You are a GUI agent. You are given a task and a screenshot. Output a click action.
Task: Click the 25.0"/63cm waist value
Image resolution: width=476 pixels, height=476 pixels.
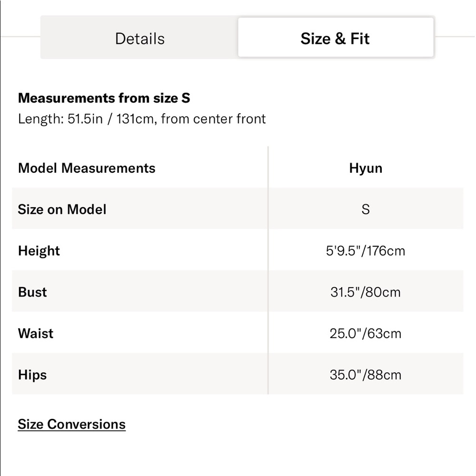[x=366, y=333]
